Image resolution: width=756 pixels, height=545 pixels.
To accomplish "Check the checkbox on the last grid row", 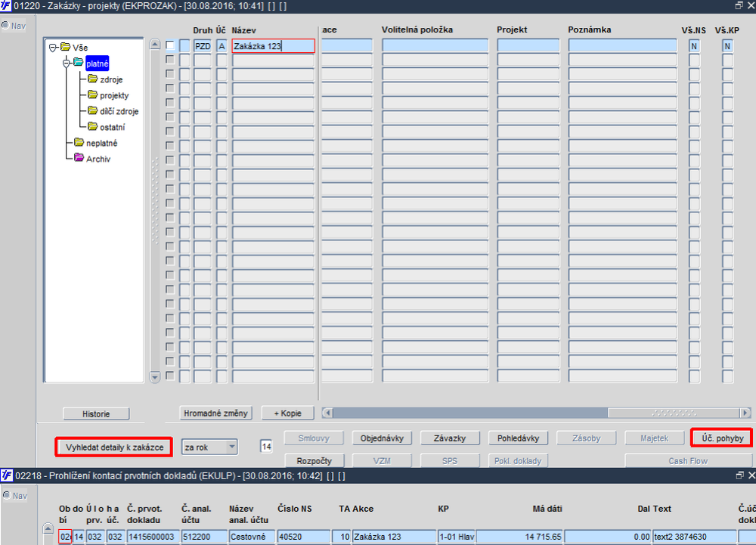I will pos(170,376).
